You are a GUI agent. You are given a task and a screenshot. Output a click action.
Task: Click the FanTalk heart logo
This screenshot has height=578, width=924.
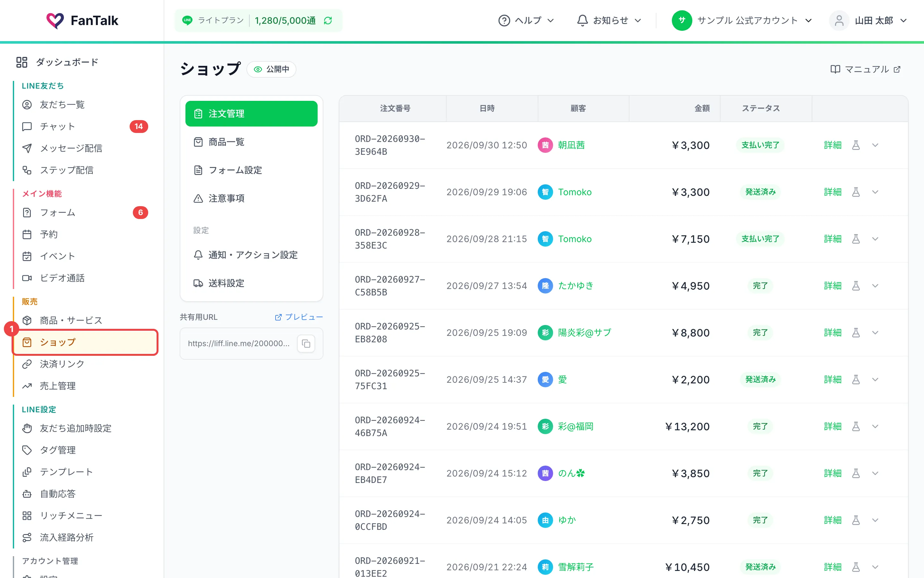(55, 21)
